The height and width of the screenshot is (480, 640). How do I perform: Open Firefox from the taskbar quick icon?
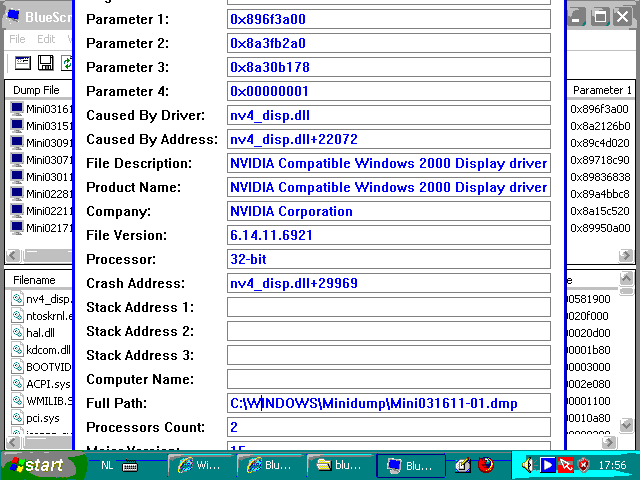486,464
